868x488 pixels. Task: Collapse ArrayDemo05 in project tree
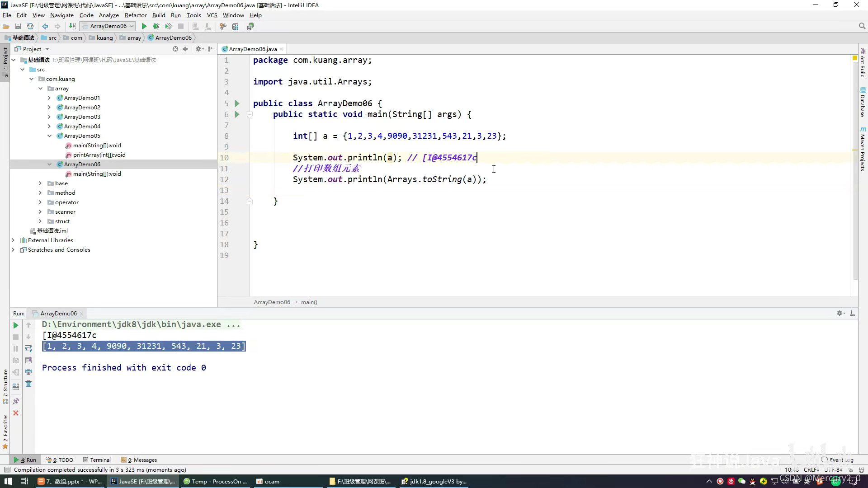tap(49, 136)
